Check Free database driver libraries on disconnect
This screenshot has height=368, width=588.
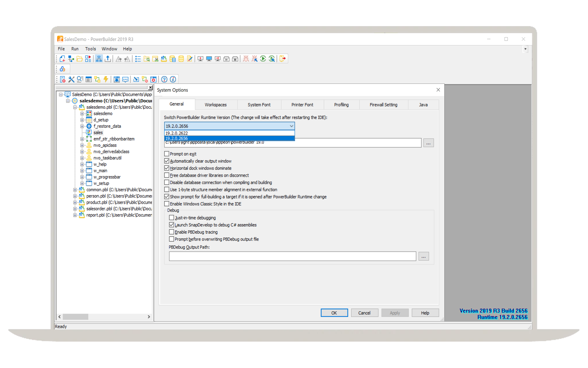coord(167,175)
